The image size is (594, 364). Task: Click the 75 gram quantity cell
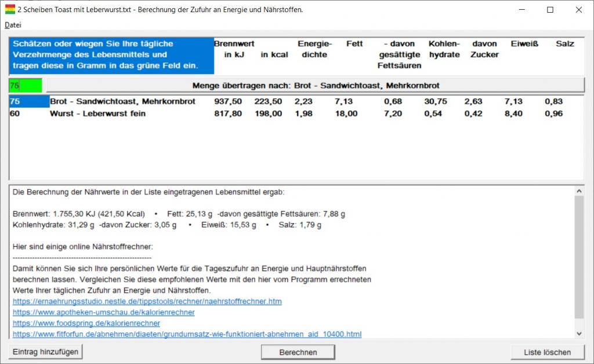[x=16, y=101]
